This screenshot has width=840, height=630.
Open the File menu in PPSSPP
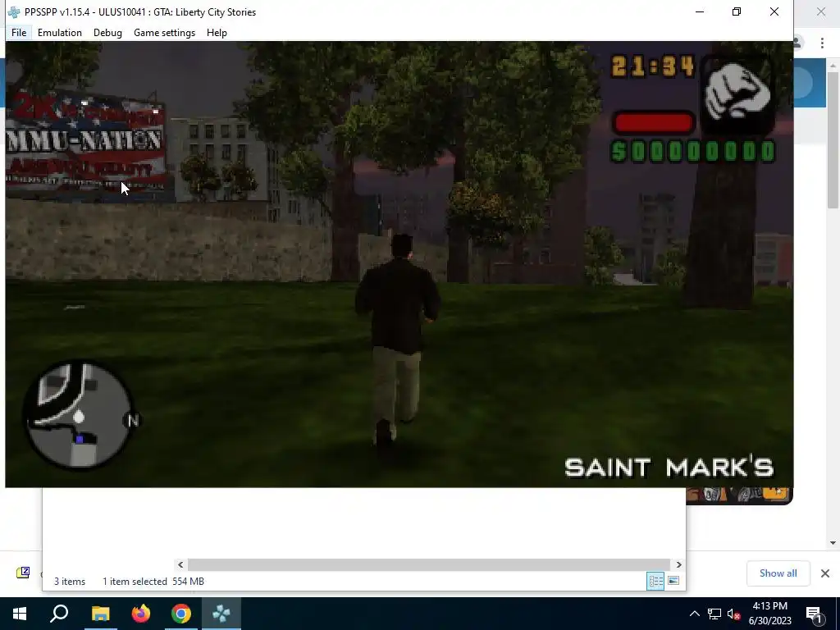pyautogui.click(x=19, y=33)
